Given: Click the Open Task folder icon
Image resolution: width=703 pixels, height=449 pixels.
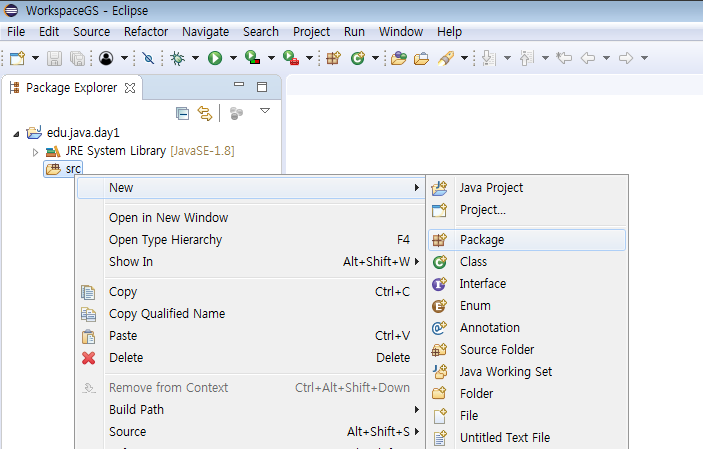Looking at the screenshot, I should [421, 58].
